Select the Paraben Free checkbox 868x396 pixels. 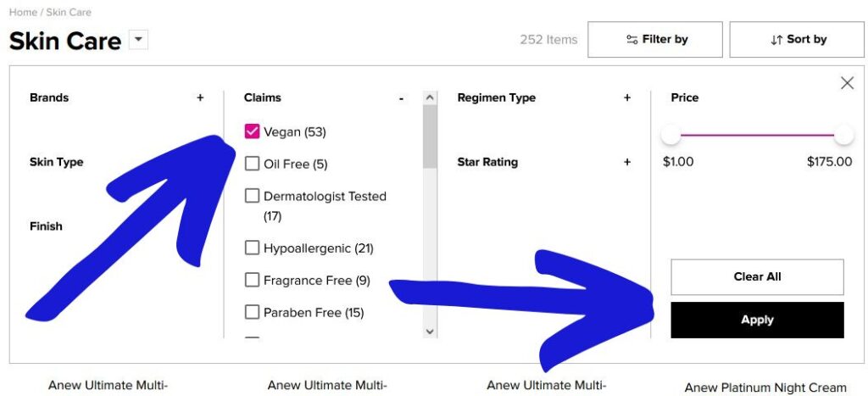[x=252, y=312]
